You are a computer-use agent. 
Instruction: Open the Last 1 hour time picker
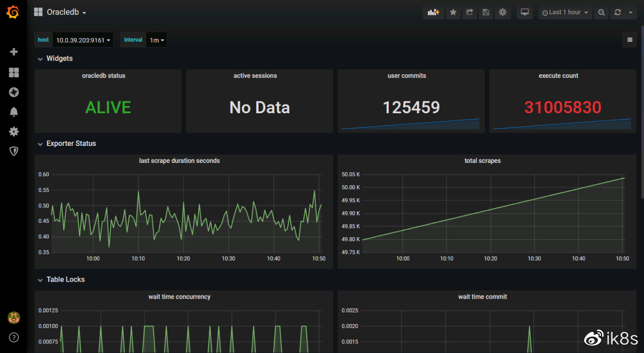pyautogui.click(x=565, y=12)
